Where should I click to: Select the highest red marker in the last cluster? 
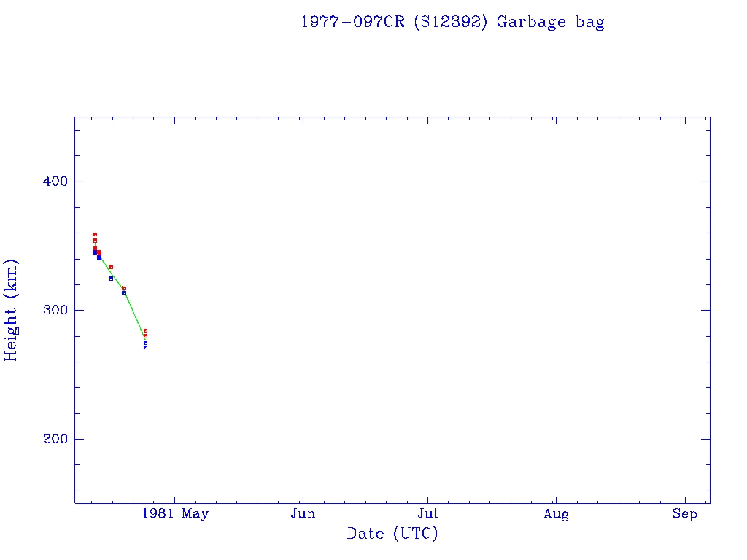[x=145, y=330]
